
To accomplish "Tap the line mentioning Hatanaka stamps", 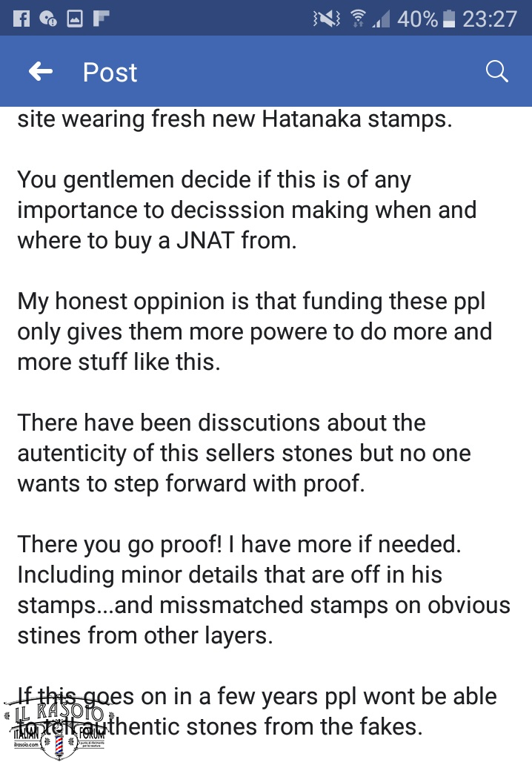I will (234, 119).
